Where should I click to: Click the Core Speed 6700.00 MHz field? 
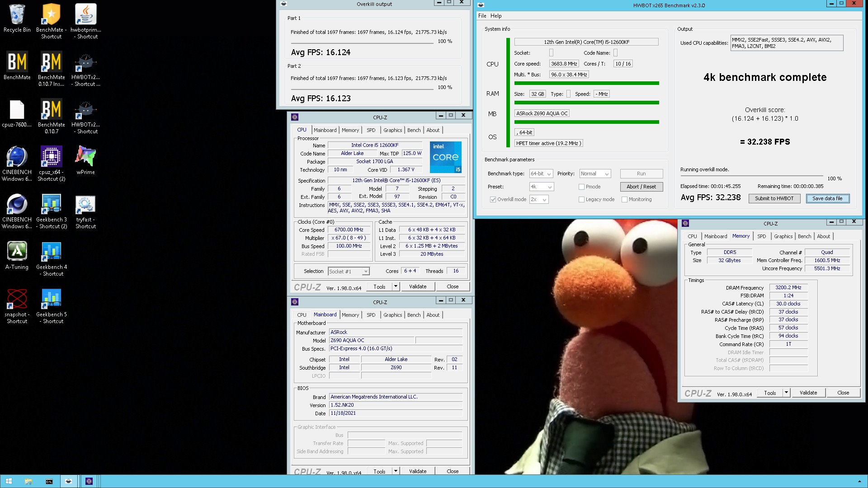(x=349, y=230)
